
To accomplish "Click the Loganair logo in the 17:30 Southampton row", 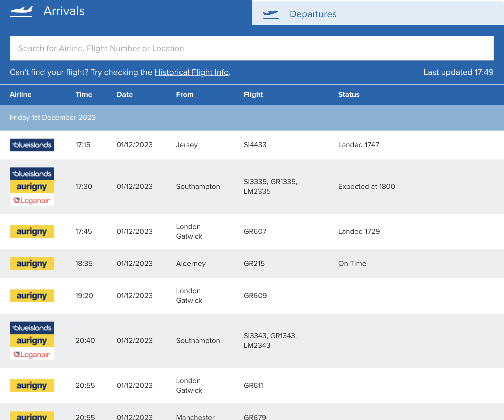I will (32, 200).
